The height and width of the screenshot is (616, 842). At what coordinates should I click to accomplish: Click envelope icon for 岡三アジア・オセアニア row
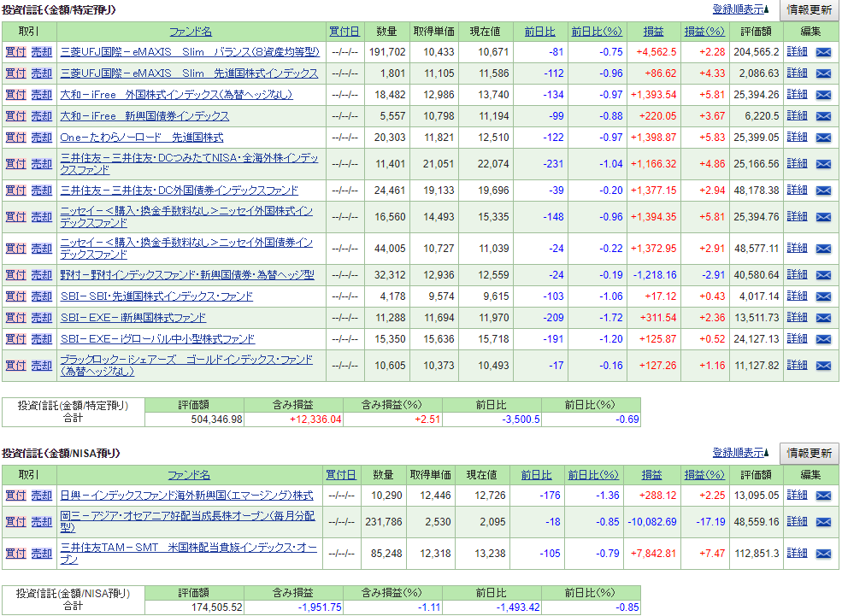[823, 521]
